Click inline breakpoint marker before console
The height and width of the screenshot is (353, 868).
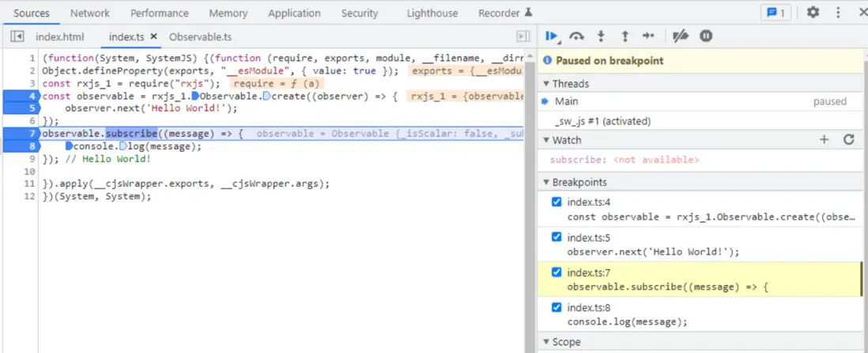click(x=69, y=146)
